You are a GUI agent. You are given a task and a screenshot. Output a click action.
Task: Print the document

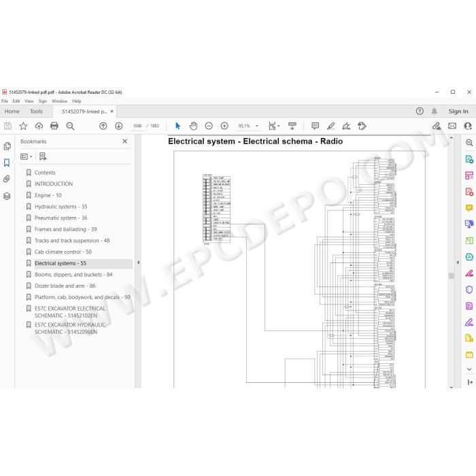54,126
